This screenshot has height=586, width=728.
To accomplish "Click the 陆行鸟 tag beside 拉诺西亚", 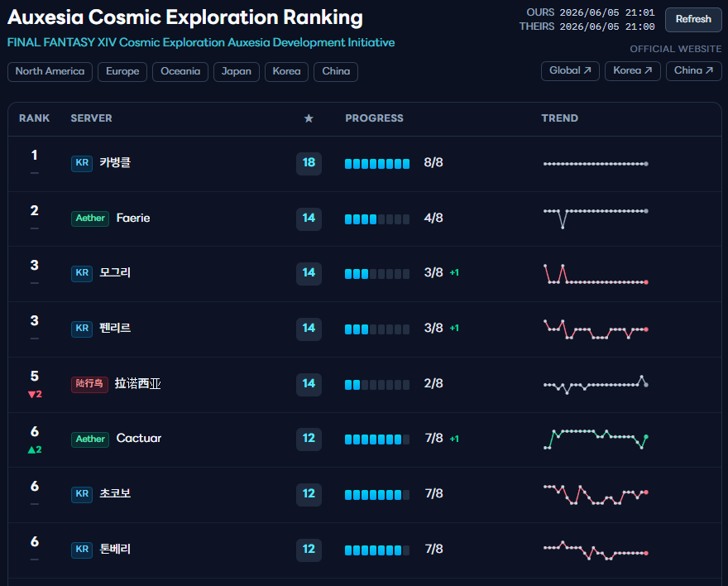I will tap(89, 384).
